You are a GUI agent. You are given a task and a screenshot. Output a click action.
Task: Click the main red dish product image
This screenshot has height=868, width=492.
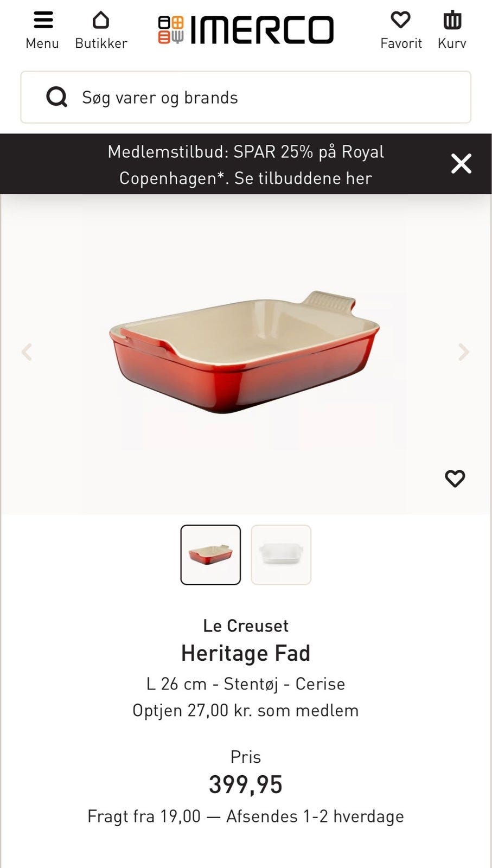[244, 352]
